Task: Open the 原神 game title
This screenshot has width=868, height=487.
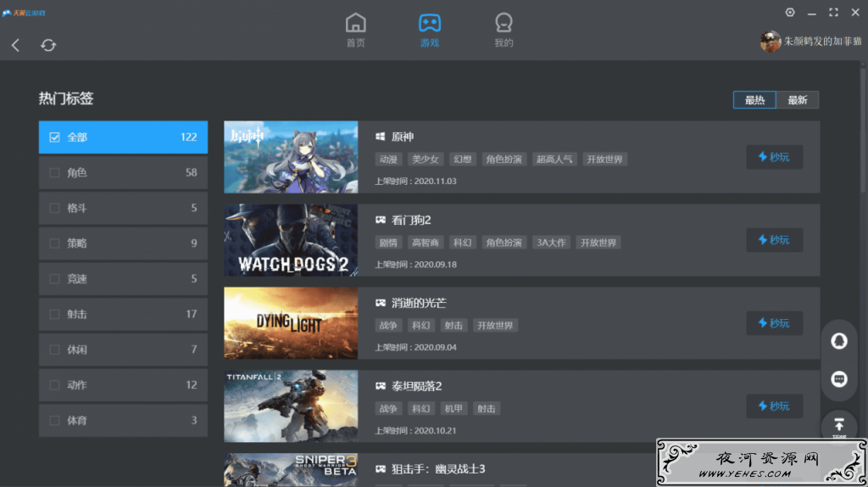Action: click(x=403, y=137)
